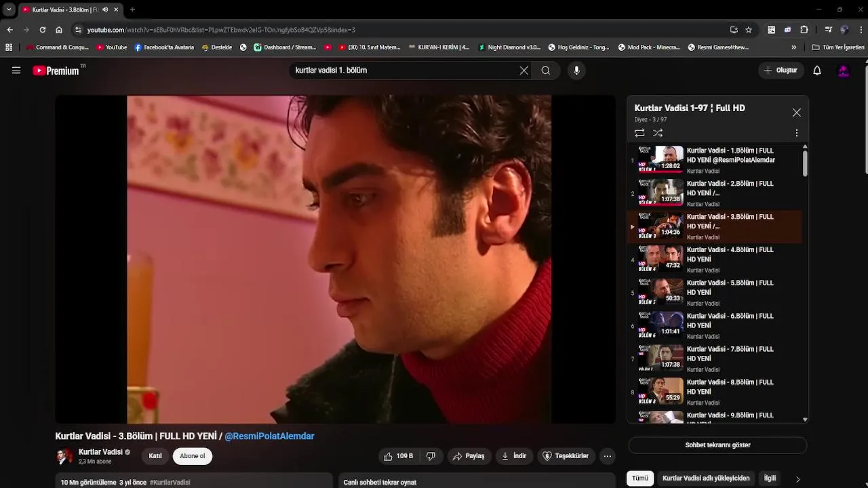Open the Tüm Yer İşaretleri folder

pos(838,47)
